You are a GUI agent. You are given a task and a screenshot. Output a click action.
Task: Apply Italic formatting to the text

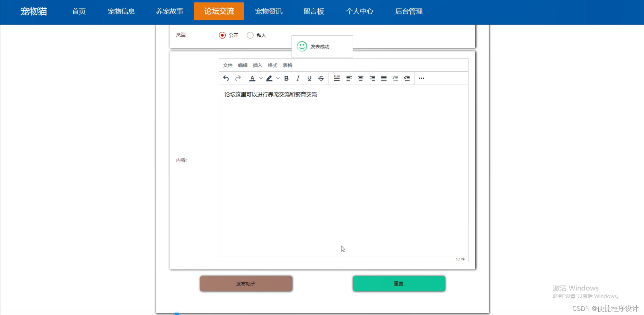(298, 78)
